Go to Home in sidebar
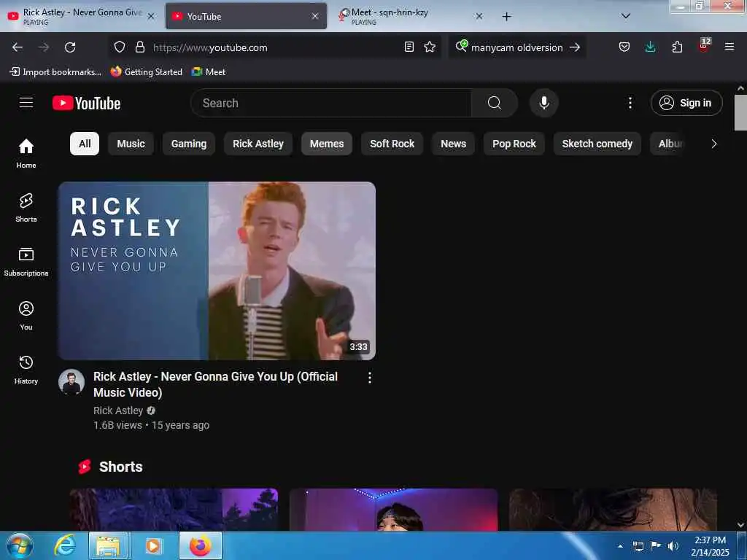 (x=26, y=153)
